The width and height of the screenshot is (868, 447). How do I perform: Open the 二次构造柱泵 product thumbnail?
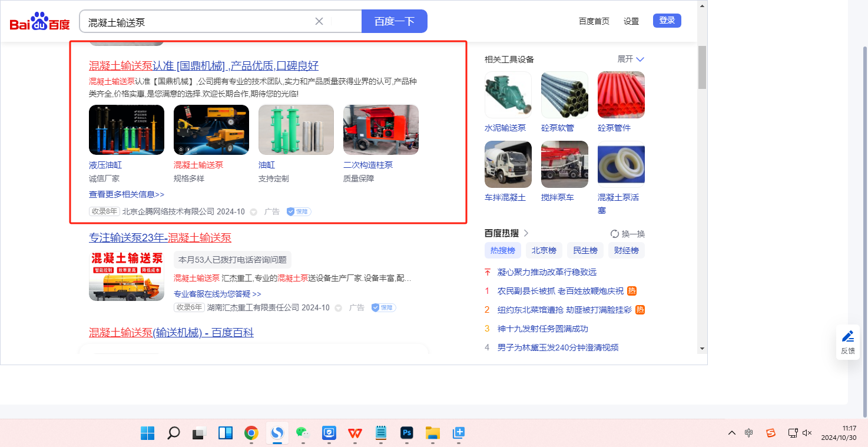pyautogui.click(x=381, y=130)
